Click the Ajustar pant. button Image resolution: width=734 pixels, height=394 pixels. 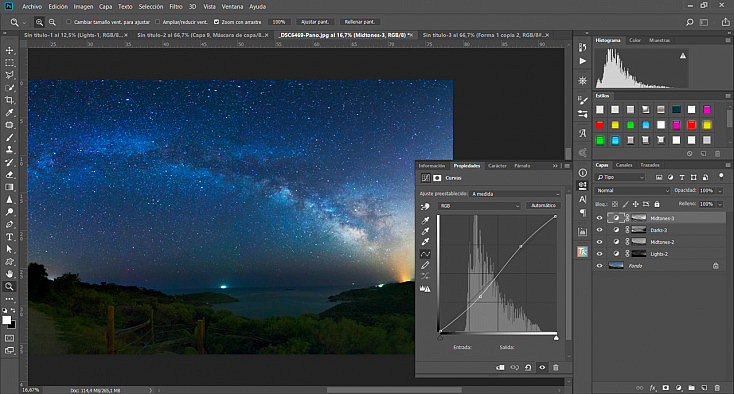pos(315,22)
